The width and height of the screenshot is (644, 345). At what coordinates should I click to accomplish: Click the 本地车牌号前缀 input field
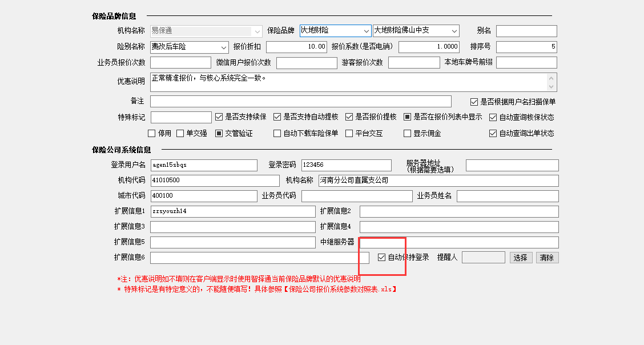(526, 62)
